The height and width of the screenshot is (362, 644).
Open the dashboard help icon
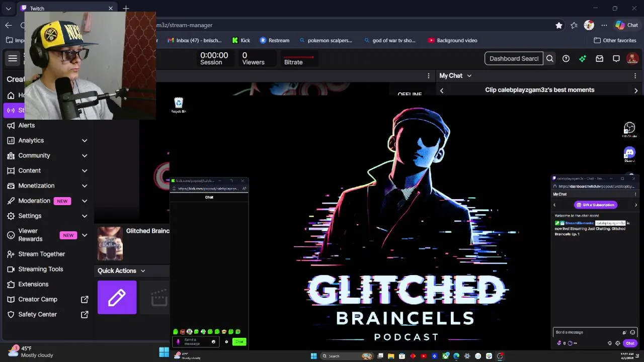click(566, 58)
